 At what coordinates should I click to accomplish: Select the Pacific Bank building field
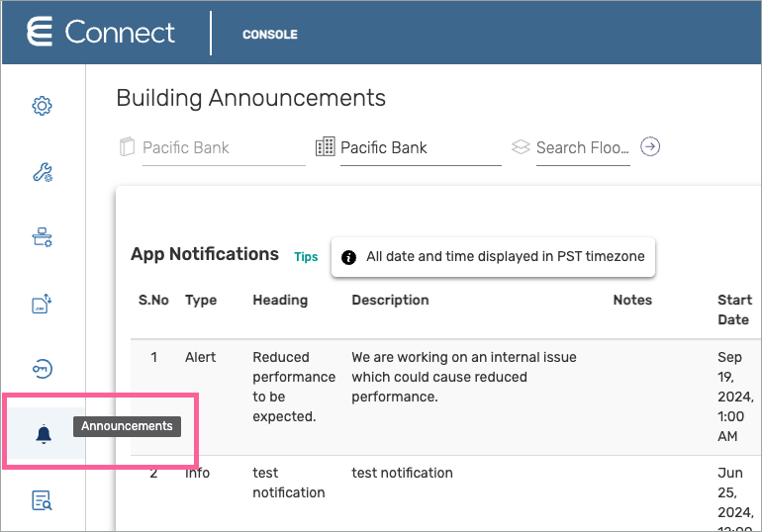pos(421,148)
